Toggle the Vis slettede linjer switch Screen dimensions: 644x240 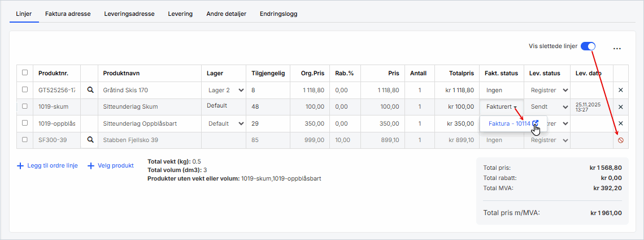(x=588, y=46)
